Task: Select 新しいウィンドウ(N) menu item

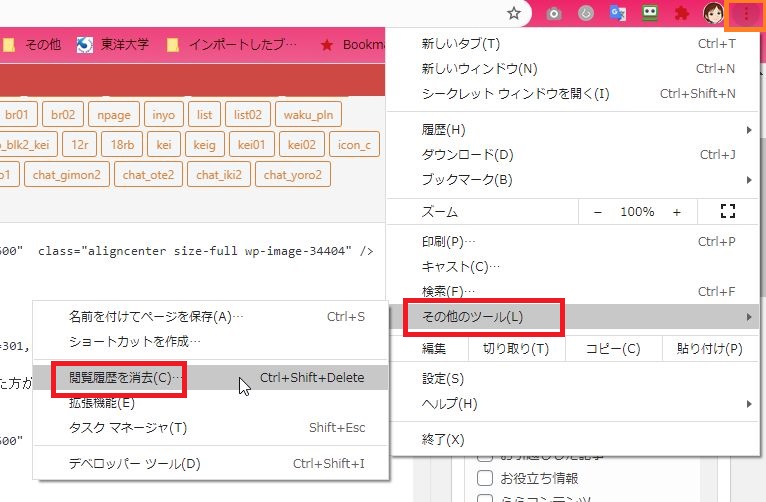Action: (x=574, y=69)
